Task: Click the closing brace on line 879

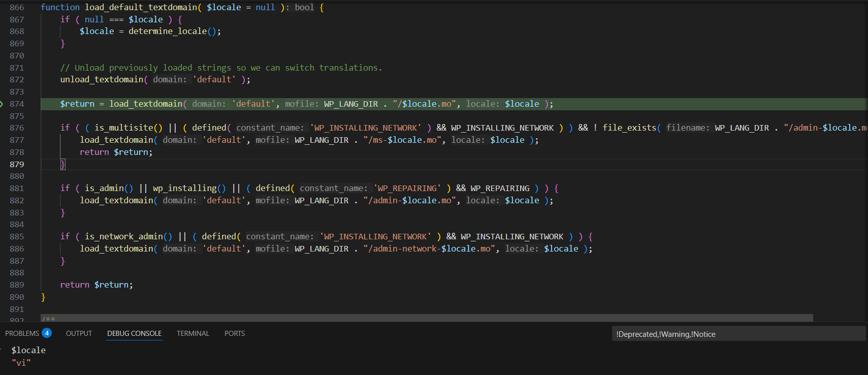Action: click(x=63, y=164)
